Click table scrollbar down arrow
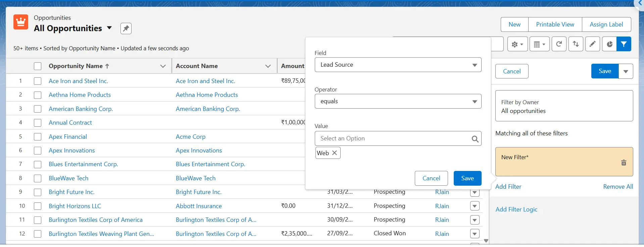Viewport: 644px width, 247px height. click(486, 241)
